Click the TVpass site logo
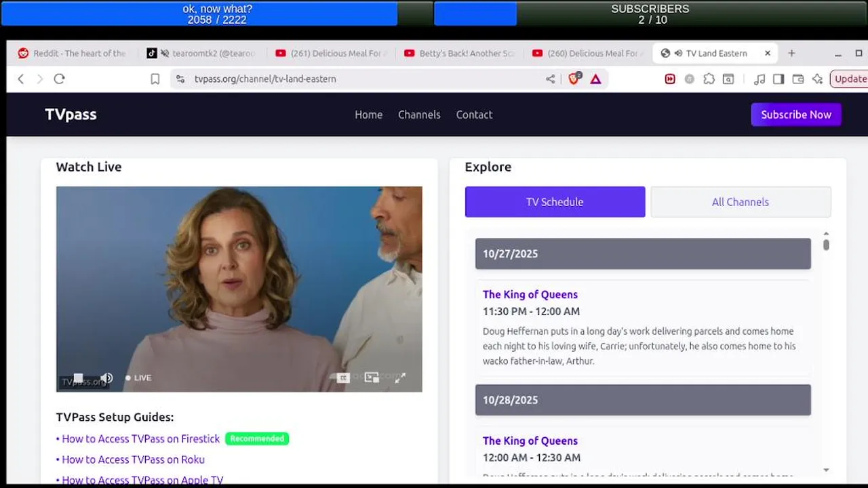This screenshot has width=868, height=488. tap(71, 115)
